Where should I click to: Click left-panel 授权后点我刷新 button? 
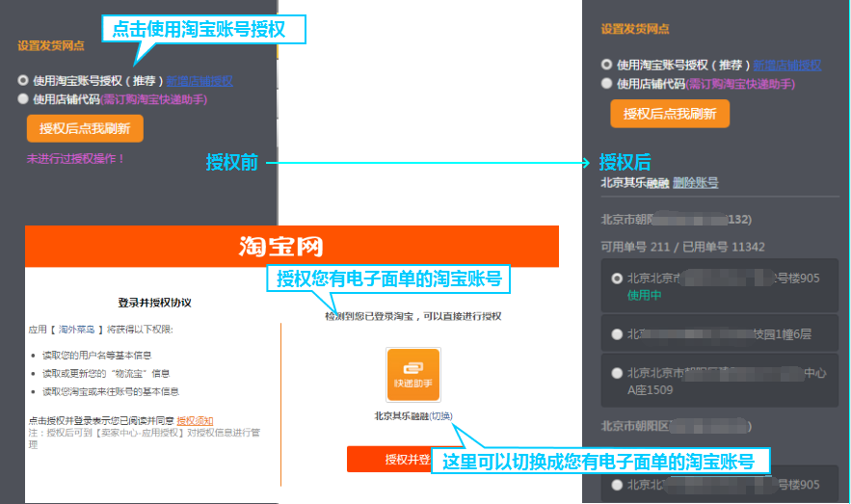click(x=85, y=128)
